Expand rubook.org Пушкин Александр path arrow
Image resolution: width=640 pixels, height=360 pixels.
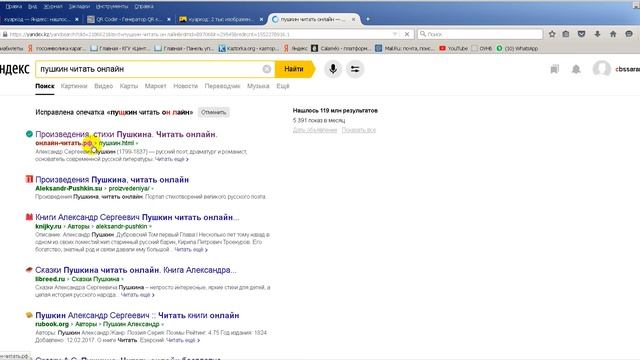(162, 324)
